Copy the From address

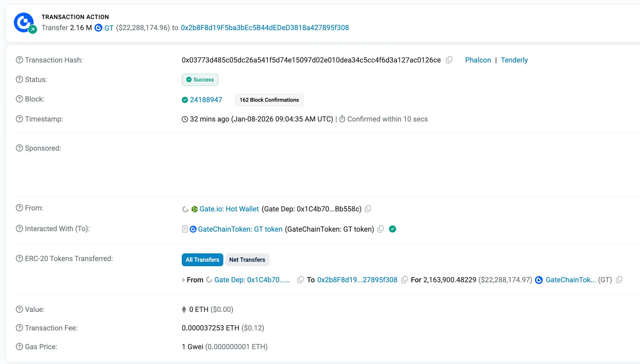tap(368, 209)
